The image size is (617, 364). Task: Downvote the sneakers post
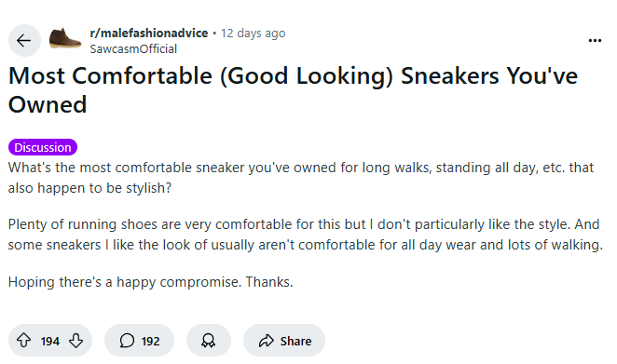(75, 341)
